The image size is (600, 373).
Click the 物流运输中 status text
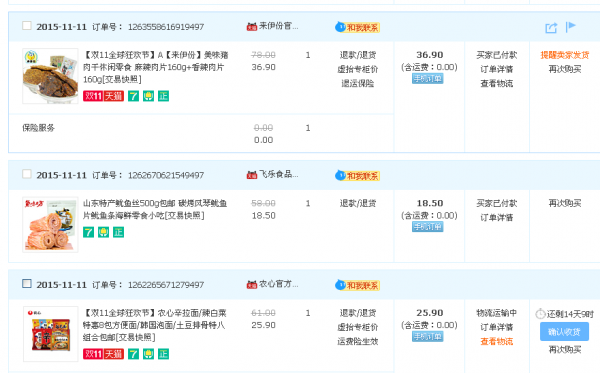pyautogui.click(x=497, y=313)
